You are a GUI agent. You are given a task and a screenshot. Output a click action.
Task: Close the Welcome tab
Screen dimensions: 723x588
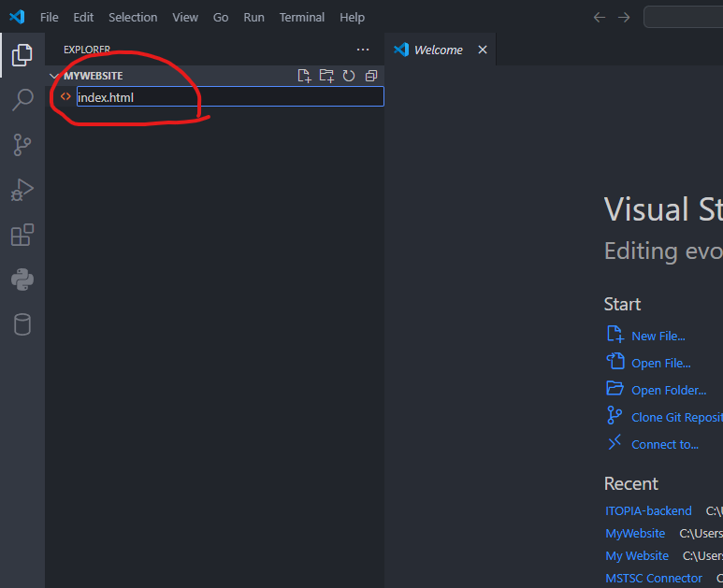[483, 50]
